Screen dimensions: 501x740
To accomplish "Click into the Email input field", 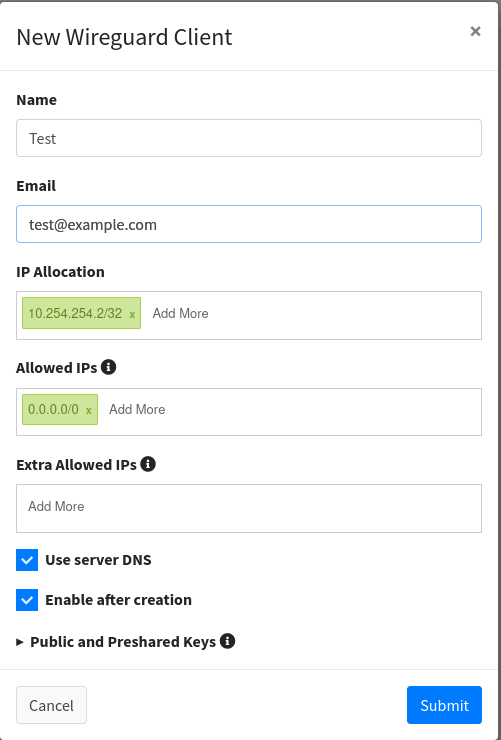I will 249,224.
